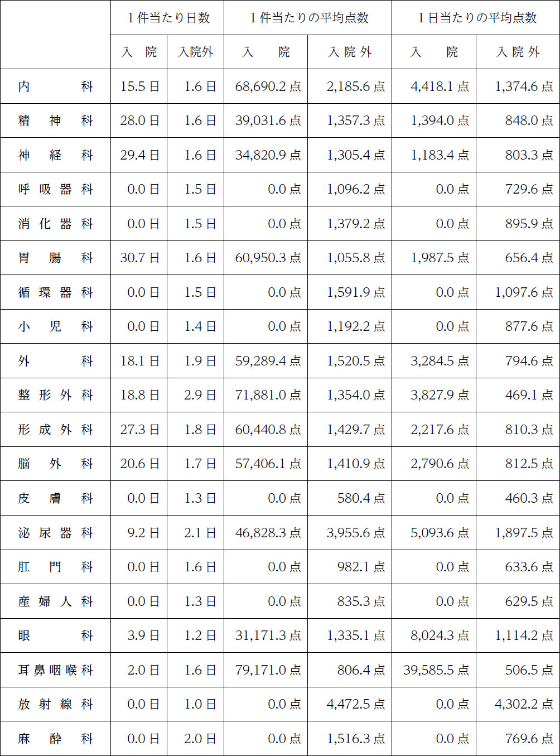Click the 1件当たり日数 column header
Viewport: 560px width, 756px height.
pyautogui.click(x=167, y=18)
